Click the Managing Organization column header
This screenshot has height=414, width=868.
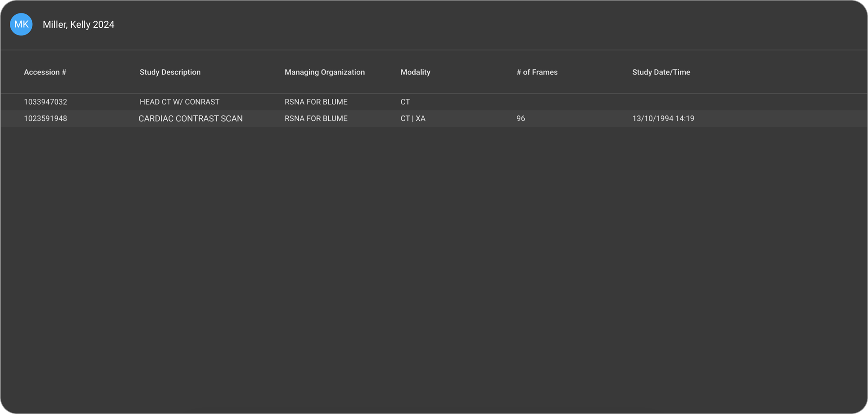pos(325,72)
